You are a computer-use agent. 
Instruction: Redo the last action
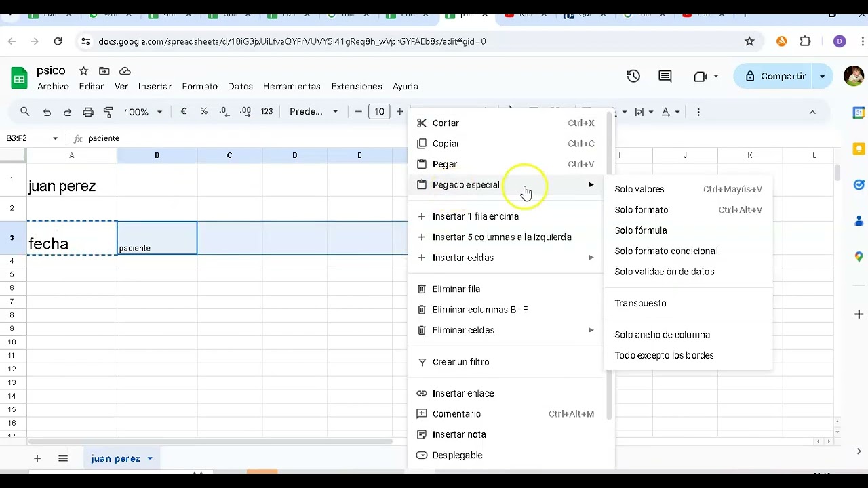[x=67, y=112]
